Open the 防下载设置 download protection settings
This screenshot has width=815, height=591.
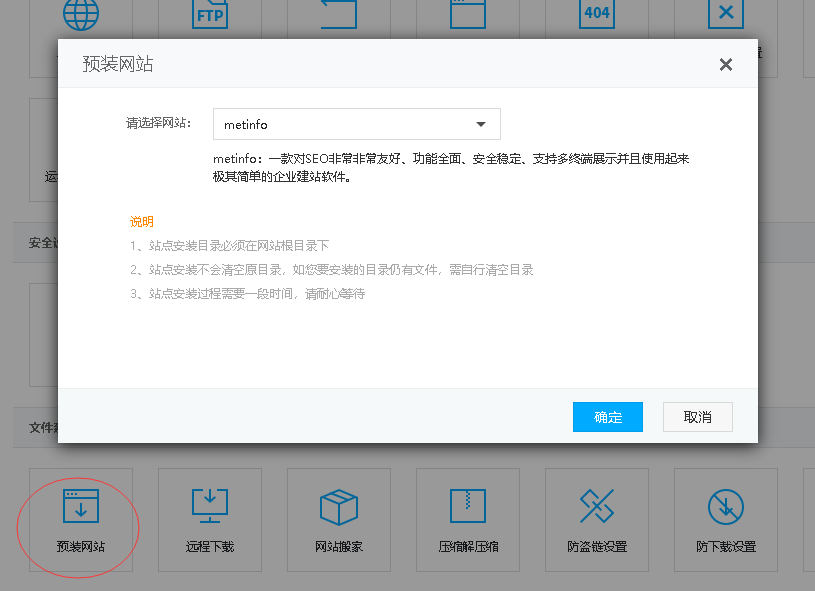pos(726,520)
